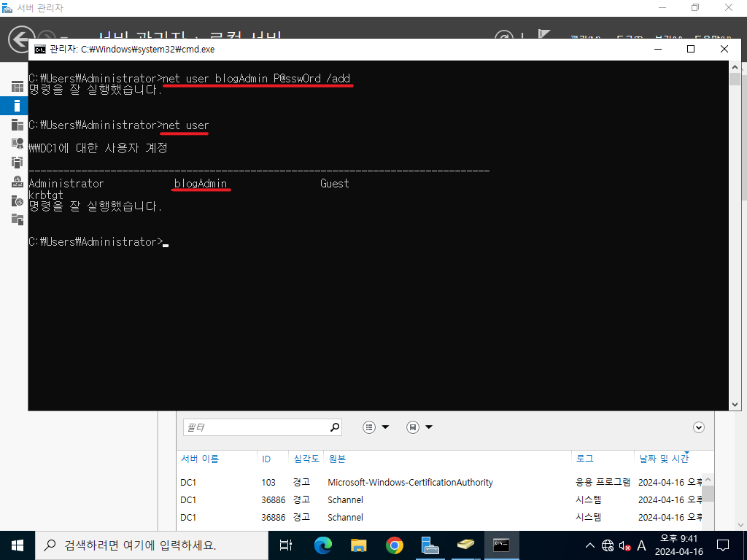Open the AD DS sidebar icon
This screenshot has height=560, width=747.
pyautogui.click(x=18, y=163)
